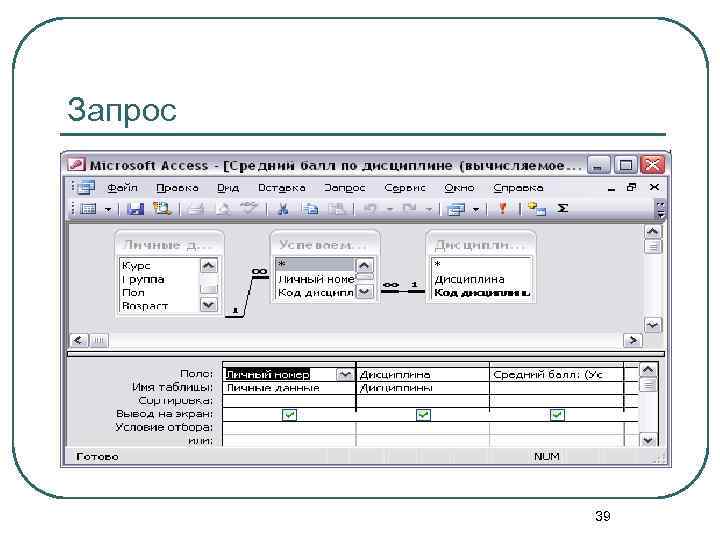Click the table pane vertical scroll thumb
720x540 pixels.
[x=652, y=247]
